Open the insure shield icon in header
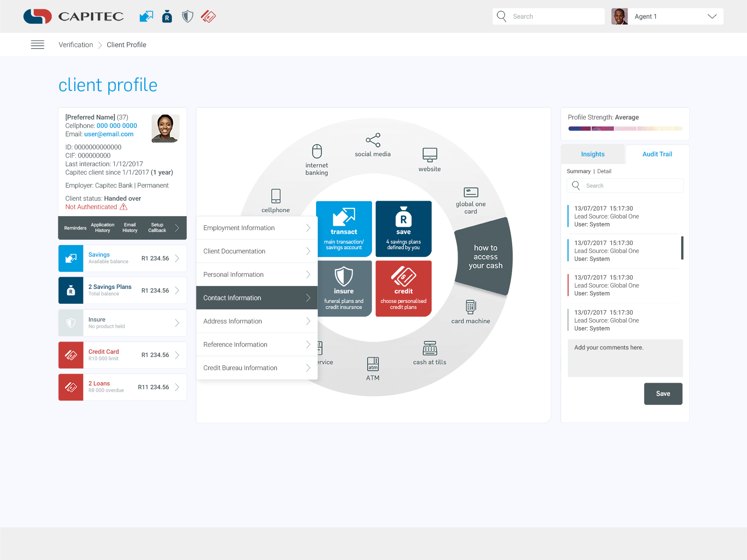747x560 pixels. pyautogui.click(x=188, y=17)
